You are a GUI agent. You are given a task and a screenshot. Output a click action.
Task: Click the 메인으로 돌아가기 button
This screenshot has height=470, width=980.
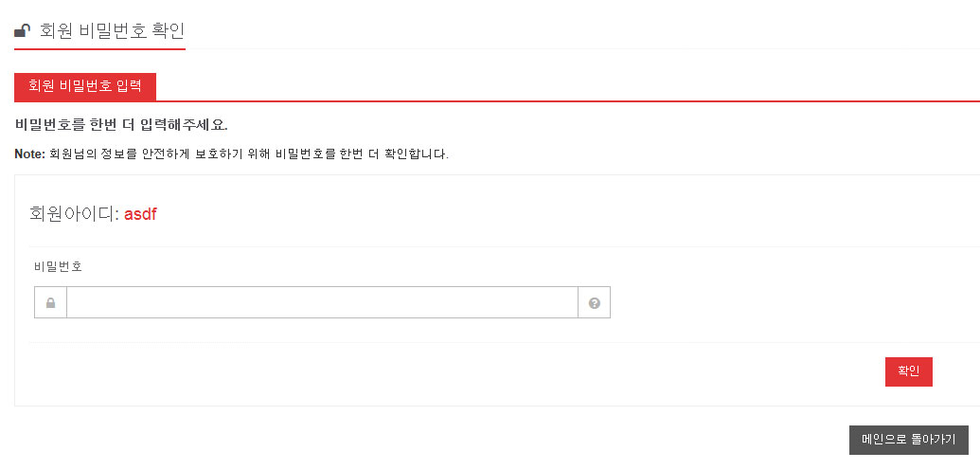coord(909,440)
